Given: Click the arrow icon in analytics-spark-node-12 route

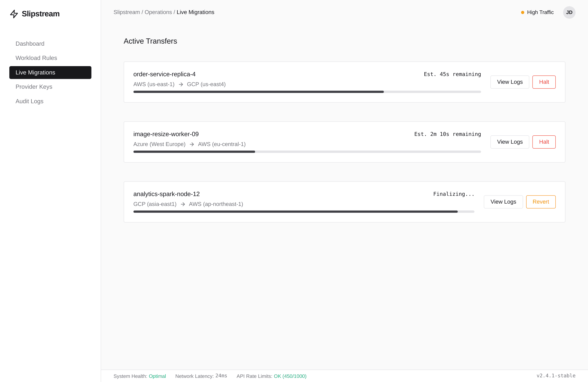Looking at the screenshot, I should 183,204.
